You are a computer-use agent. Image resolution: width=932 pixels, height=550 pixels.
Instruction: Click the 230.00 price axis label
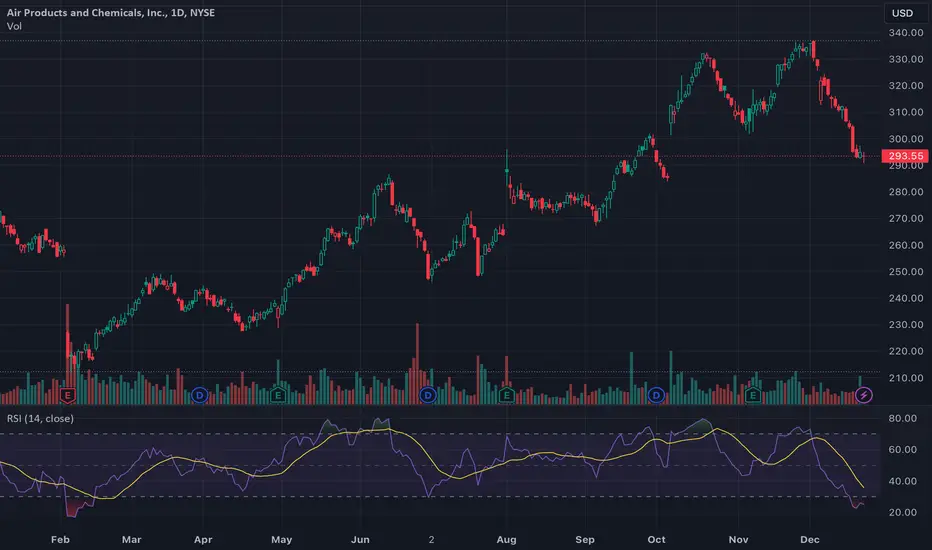(x=906, y=325)
